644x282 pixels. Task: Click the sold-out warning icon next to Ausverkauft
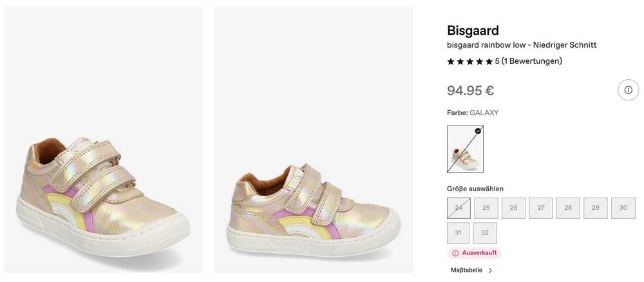[455, 253]
